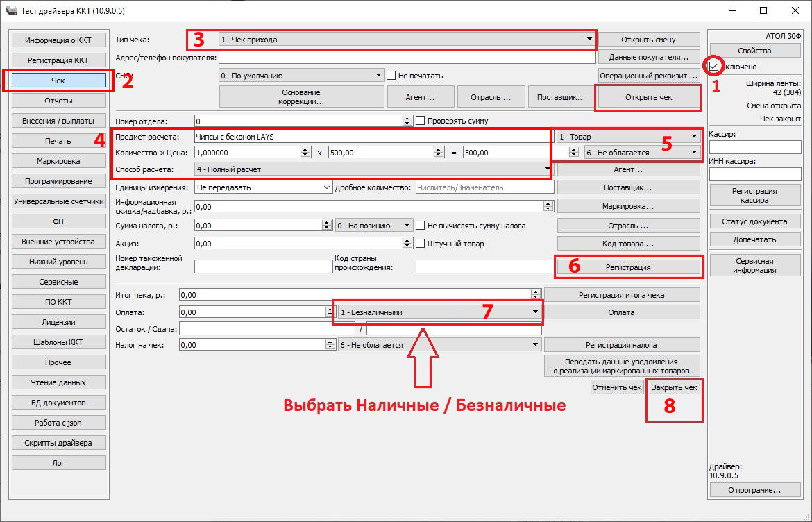Click the printer app icon in title bar
This screenshot has height=522, width=812.
pyautogui.click(x=10, y=11)
